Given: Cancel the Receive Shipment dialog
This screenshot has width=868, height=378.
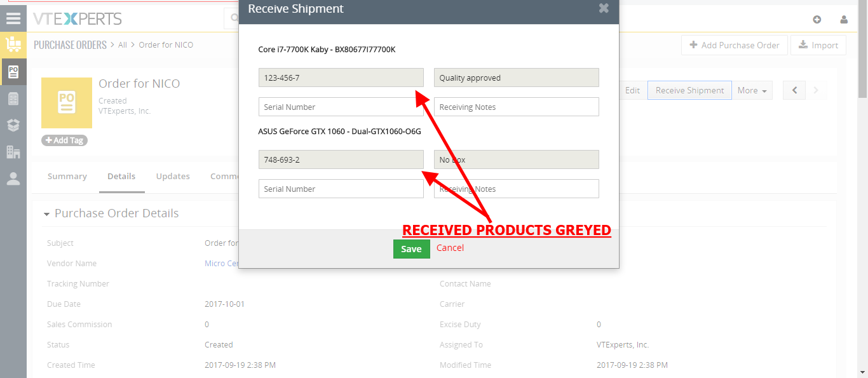Looking at the screenshot, I should coord(451,248).
